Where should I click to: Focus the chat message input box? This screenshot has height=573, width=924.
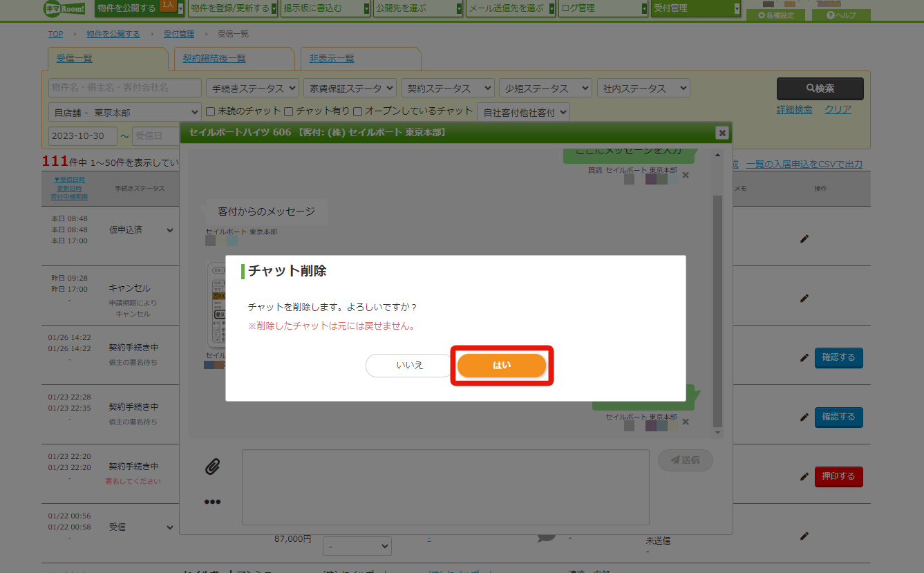pyautogui.click(x=445, y=487)
